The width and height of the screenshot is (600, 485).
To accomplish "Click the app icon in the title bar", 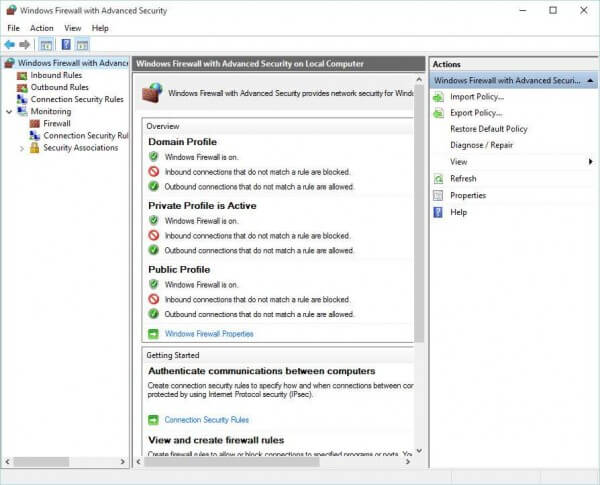I will pyautogui.click(x=11, y=10).
